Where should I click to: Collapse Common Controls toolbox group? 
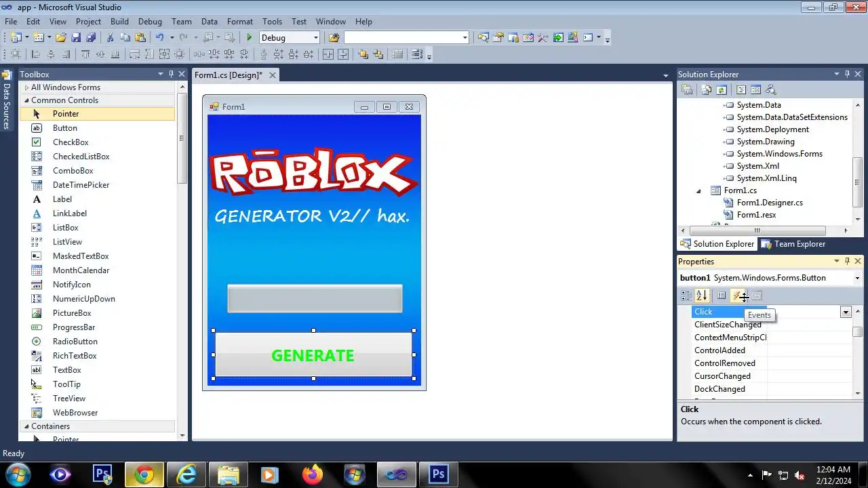pyautogui.click(x=26, y=100)
